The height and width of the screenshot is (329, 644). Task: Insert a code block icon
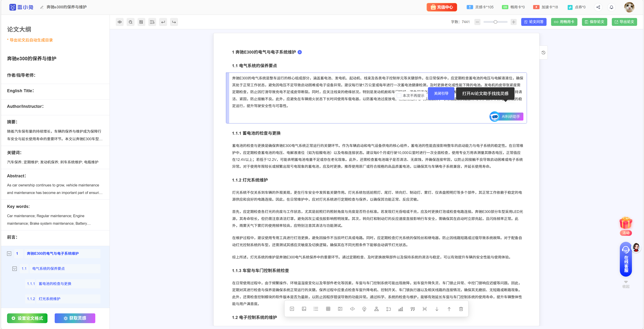click(352, 309)
